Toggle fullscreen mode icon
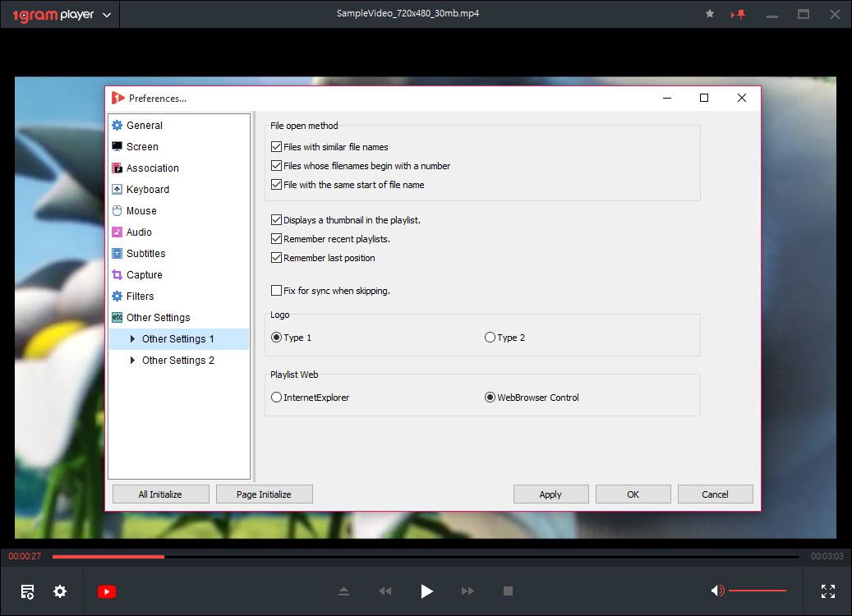The width and height of the screenshot is (852, 616). [827, 591]
